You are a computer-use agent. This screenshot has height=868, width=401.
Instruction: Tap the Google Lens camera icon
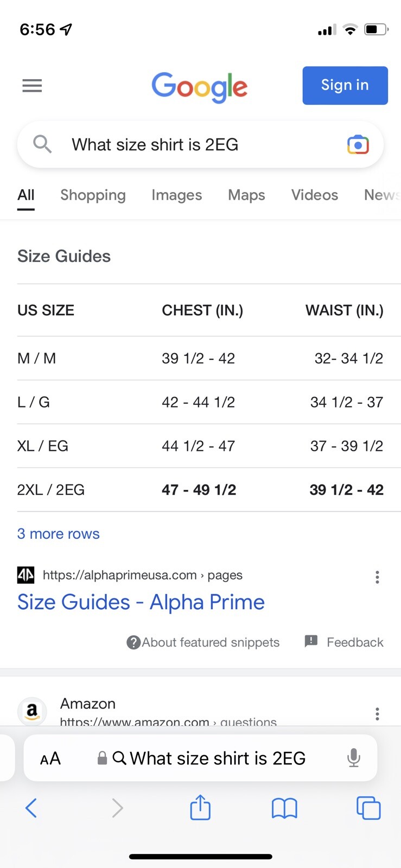[358, 145]
